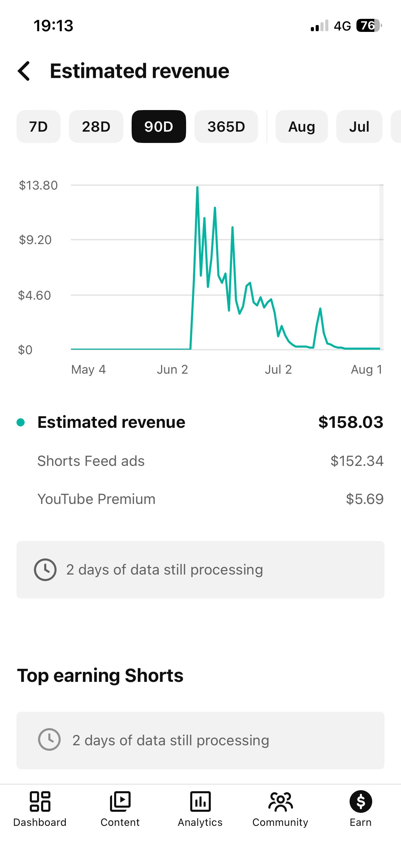Screen dimensions: 401x868
Task: Tap the clock icon in first processing notice
Action: 45,570
